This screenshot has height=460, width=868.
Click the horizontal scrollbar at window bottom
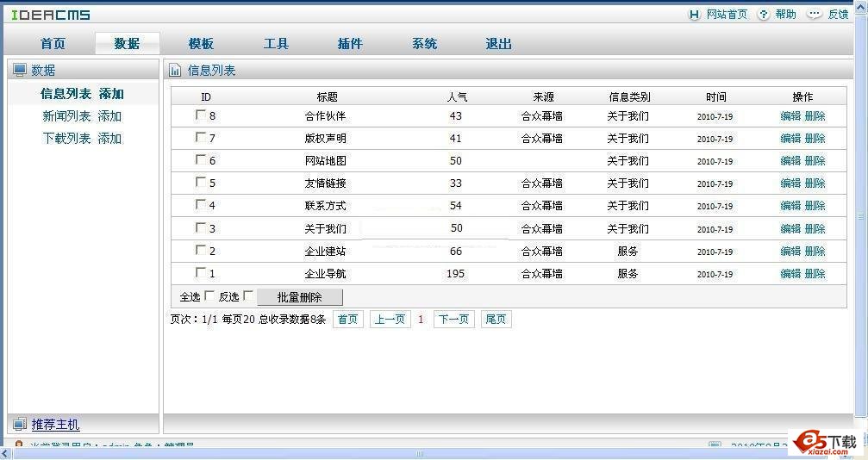click(x=421, y=453)
